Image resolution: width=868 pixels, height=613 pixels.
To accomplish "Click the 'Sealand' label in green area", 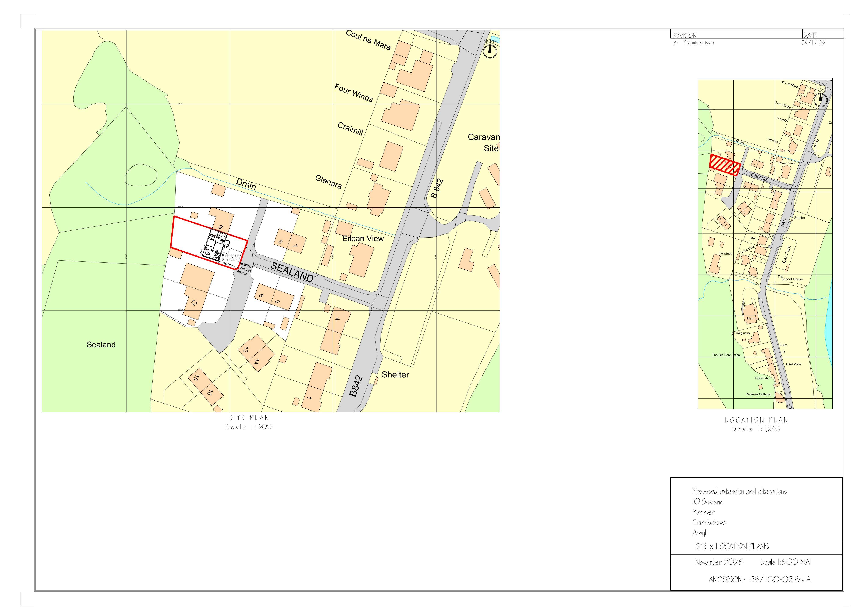I will pyautogui.click(x=101, y=345).
